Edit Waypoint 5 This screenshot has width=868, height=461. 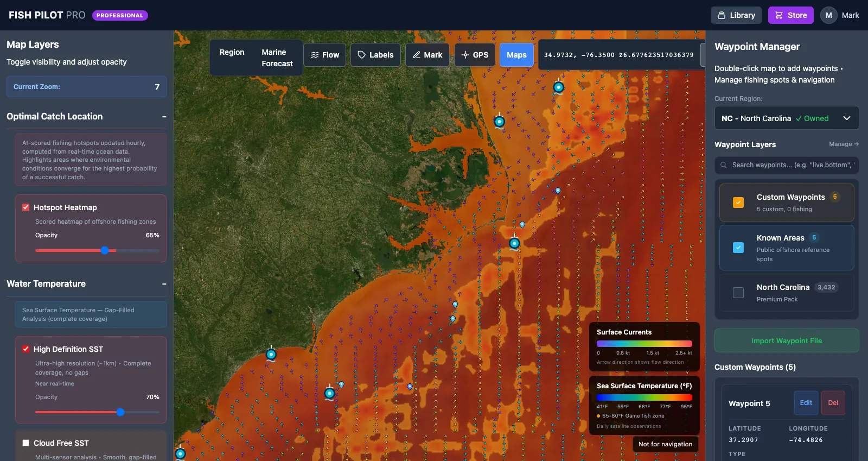pos(806,403)
